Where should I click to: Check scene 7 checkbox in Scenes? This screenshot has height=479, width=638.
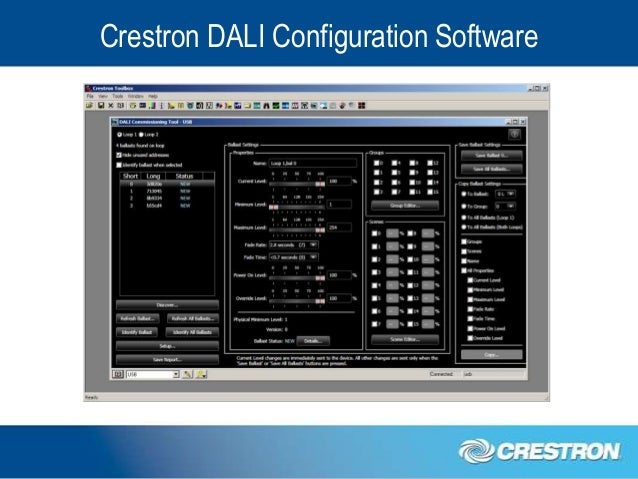(x=374, y=324)
